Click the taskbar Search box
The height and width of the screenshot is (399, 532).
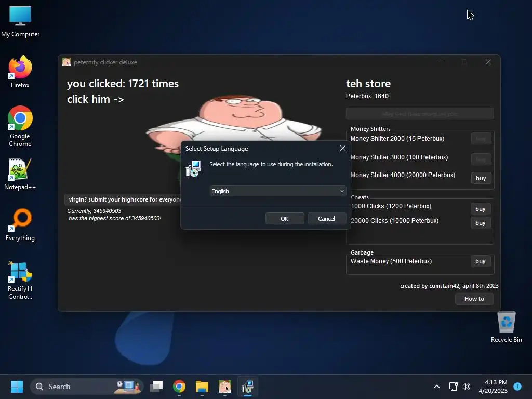tap(87, 387)
